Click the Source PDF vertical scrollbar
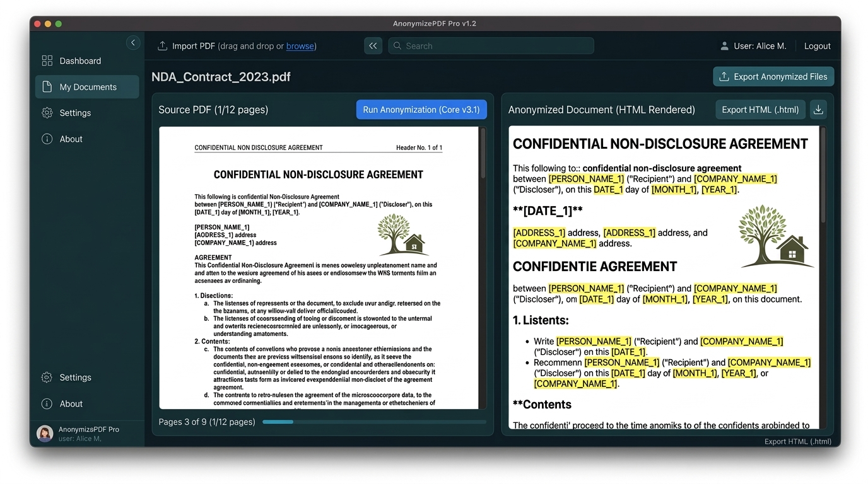 [483, 153]
